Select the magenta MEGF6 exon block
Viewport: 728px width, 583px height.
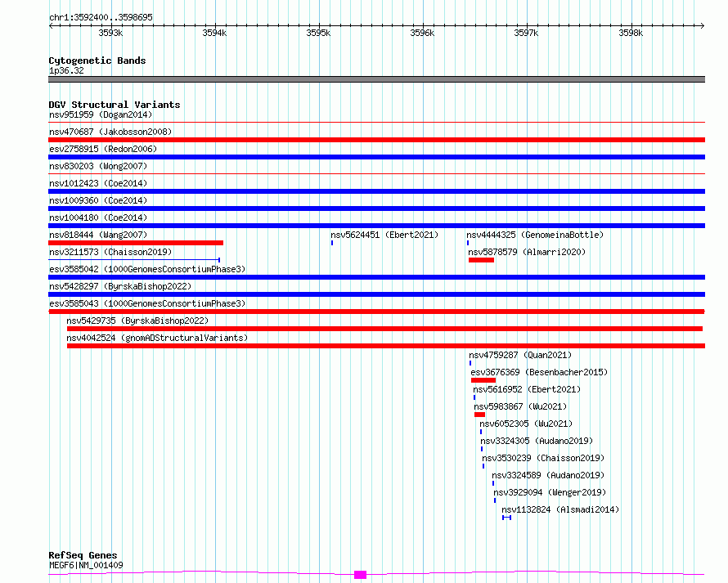tap(360, 575)
